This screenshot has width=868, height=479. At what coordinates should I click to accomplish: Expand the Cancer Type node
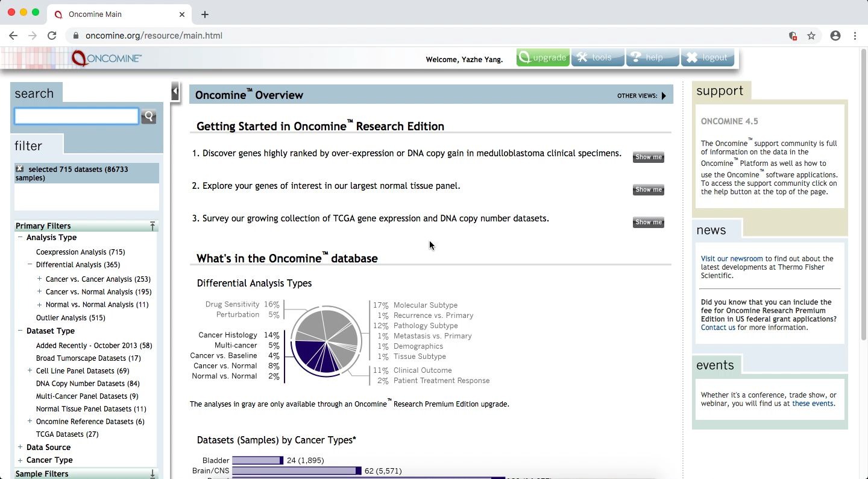point(20,460)
